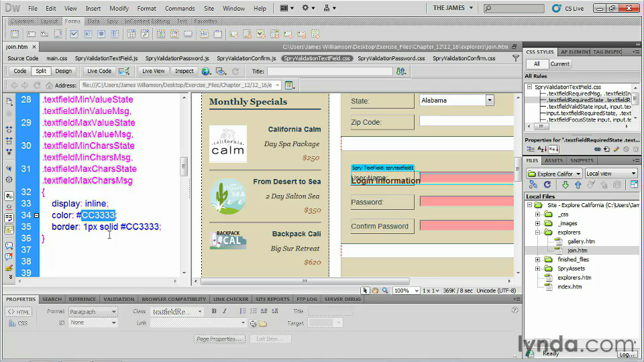
Task: Click the Refresh icon in Files panel
Action: (547, 185)
